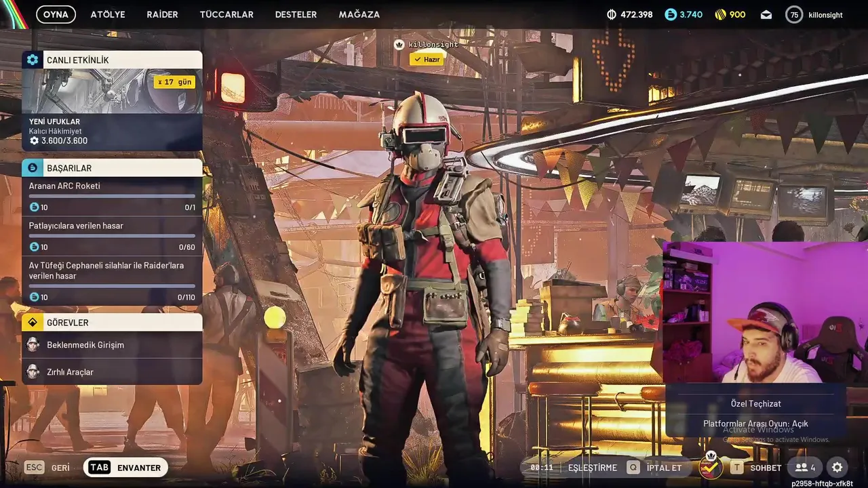Select the Özel Teçhizat option

(x=756, y=403)
